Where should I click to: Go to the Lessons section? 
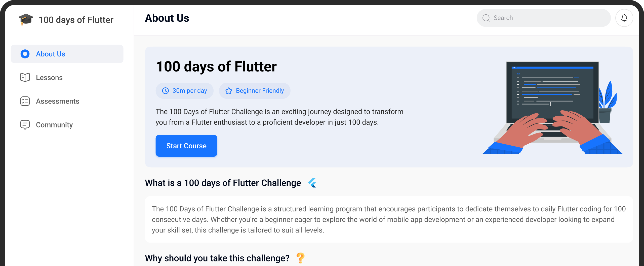coord(49,78)
